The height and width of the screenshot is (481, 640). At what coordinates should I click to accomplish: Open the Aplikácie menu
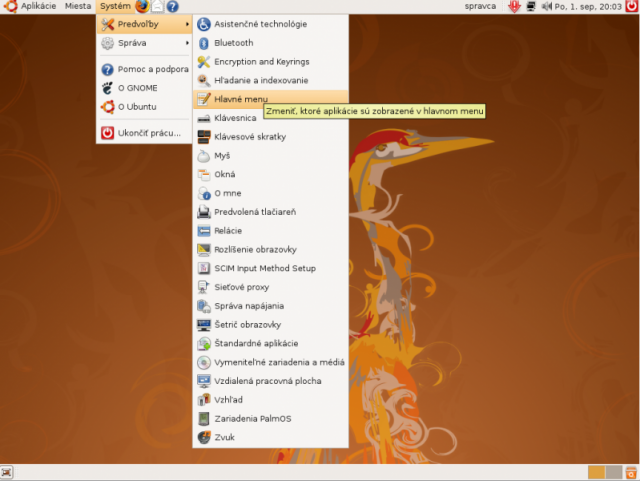point(38,6)
